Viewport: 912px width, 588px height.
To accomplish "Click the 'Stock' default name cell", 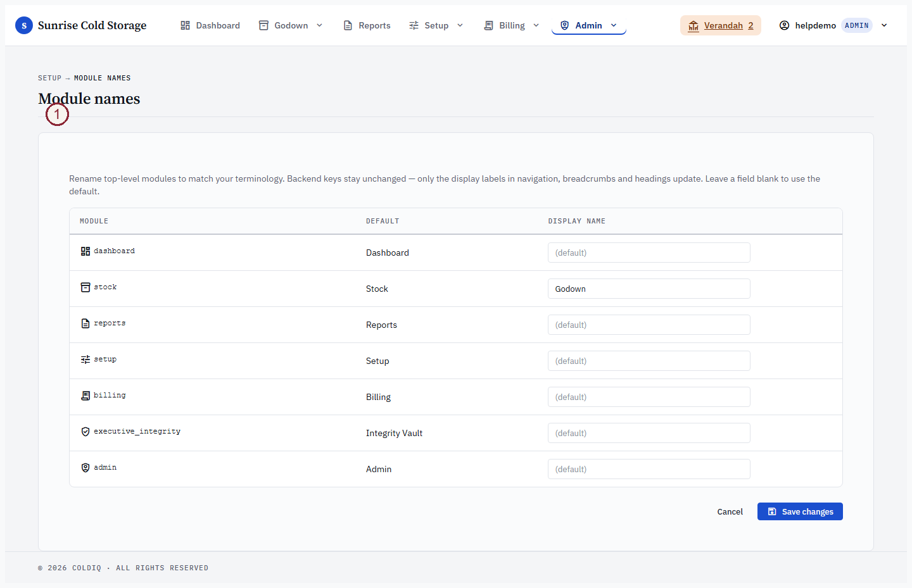I will [377, 289].
